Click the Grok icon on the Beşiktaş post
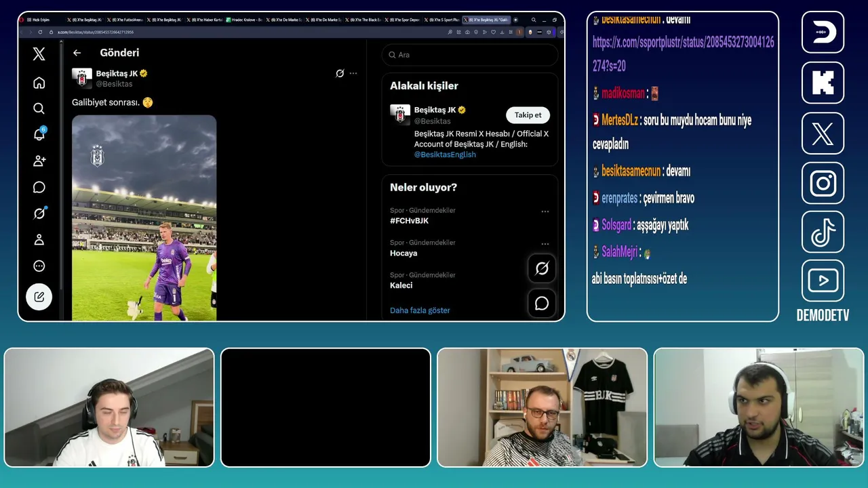This screenshot has height=488, width=868. pyautogui.click(x=340, y=73)
